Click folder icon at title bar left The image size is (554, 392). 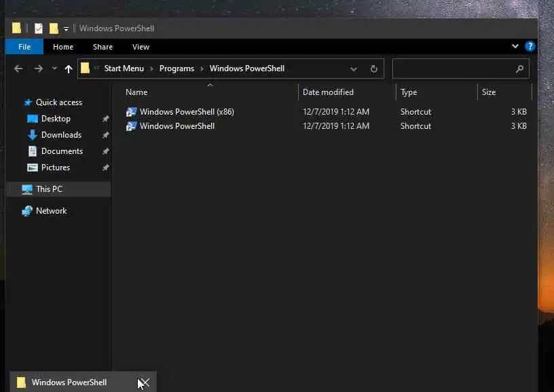[x=16, y=28]
